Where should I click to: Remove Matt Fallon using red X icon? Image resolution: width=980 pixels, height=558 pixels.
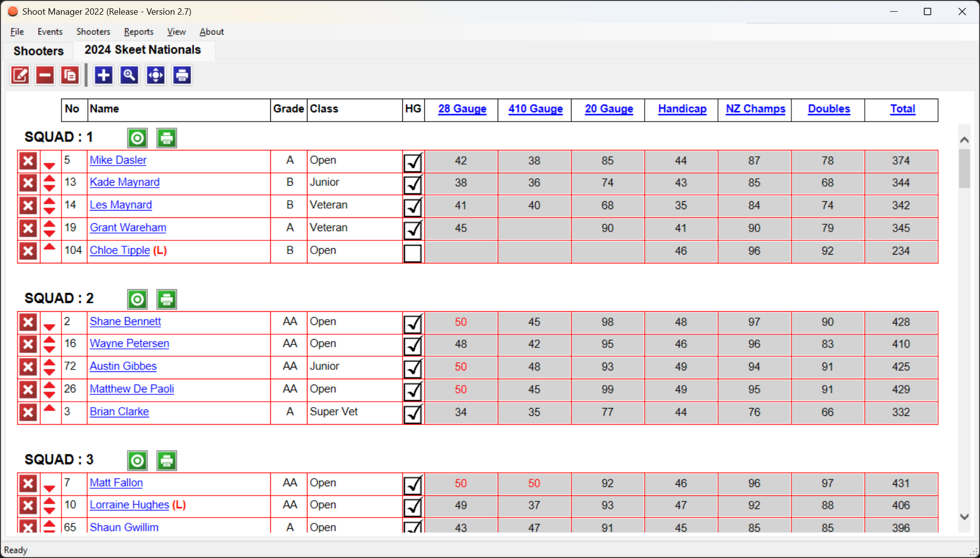(28, 484)
